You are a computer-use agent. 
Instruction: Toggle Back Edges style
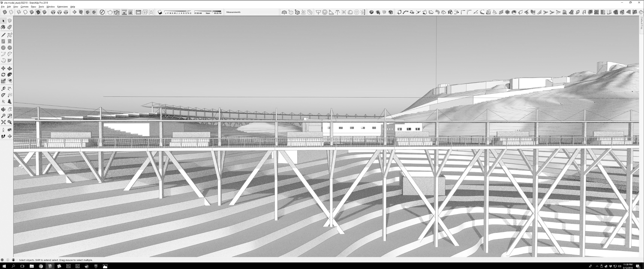pyautogui.click(x=11, y=12)
